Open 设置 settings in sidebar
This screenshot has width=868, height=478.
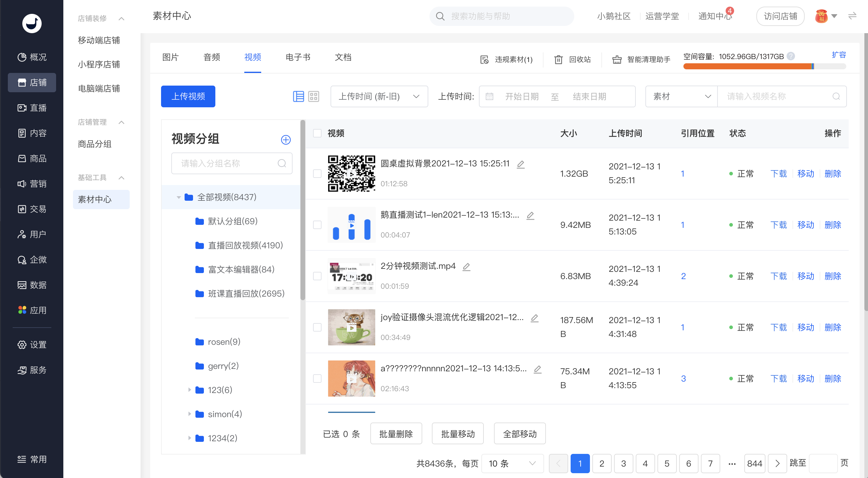pyautogui.click(x=32, y=345)
